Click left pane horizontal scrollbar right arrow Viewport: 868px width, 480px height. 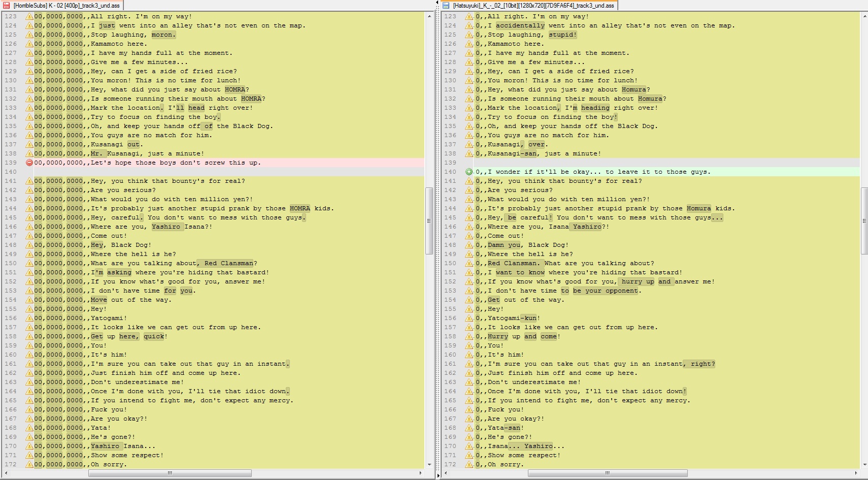click(420, 473)
